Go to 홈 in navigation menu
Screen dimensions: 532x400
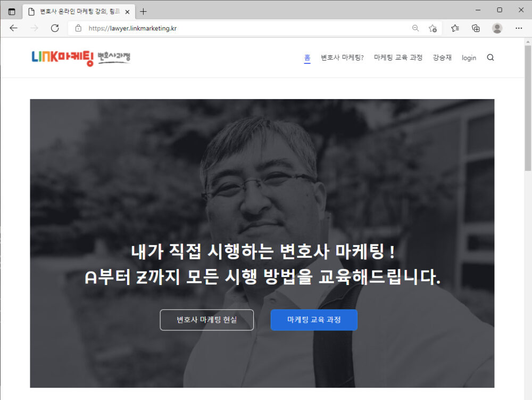(x=307, y=58)
